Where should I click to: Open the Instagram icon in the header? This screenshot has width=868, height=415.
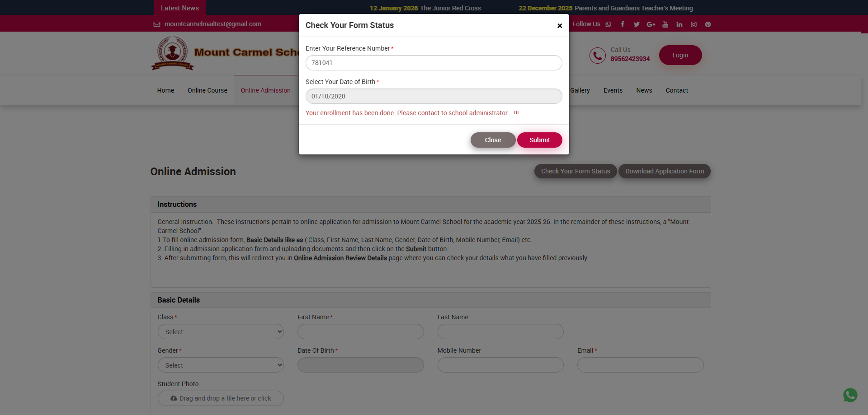point(694,24)
